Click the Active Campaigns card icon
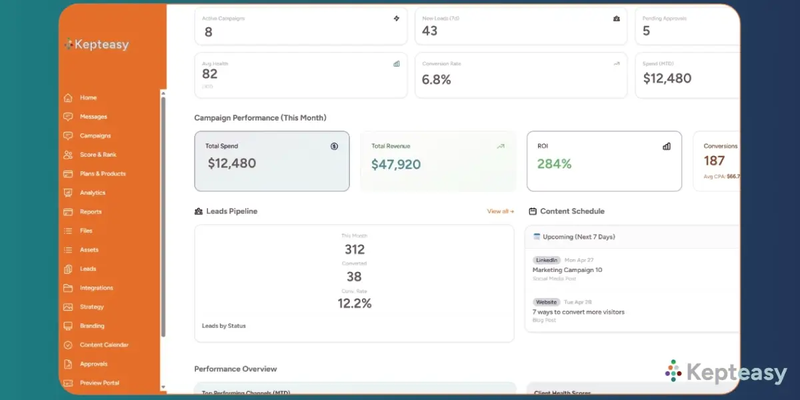 click(x=396, y=18)
